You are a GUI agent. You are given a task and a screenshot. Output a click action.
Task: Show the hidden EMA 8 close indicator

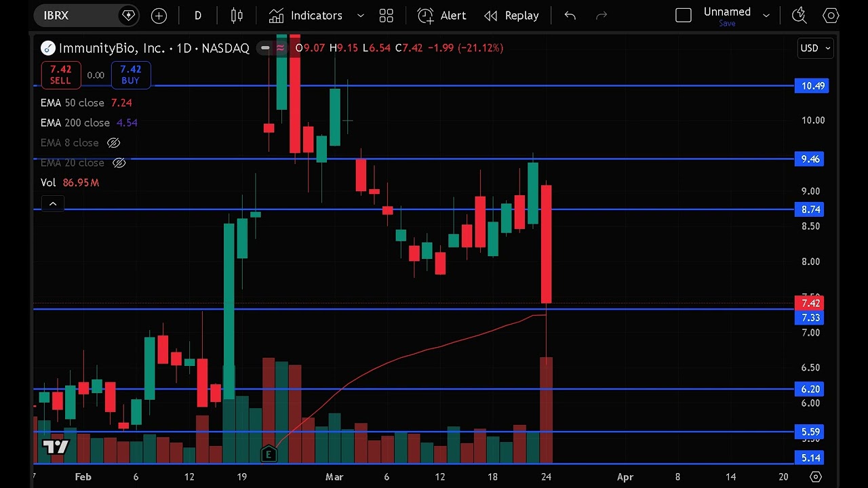point(114,143)
